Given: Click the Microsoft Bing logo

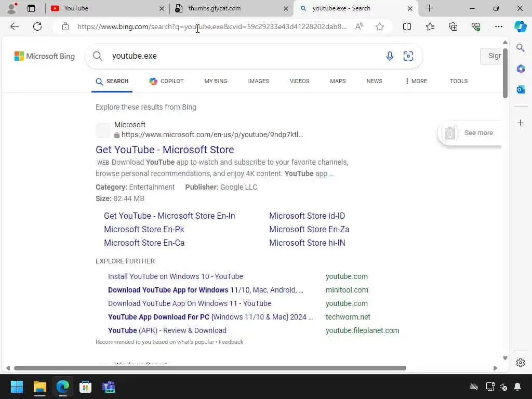Looking at the screenshot, I should pos(45,56).
